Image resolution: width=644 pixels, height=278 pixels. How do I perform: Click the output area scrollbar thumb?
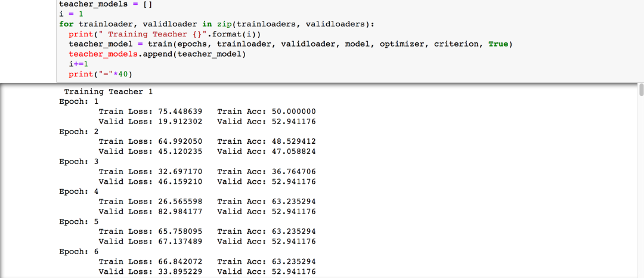(x=641, y=89)
